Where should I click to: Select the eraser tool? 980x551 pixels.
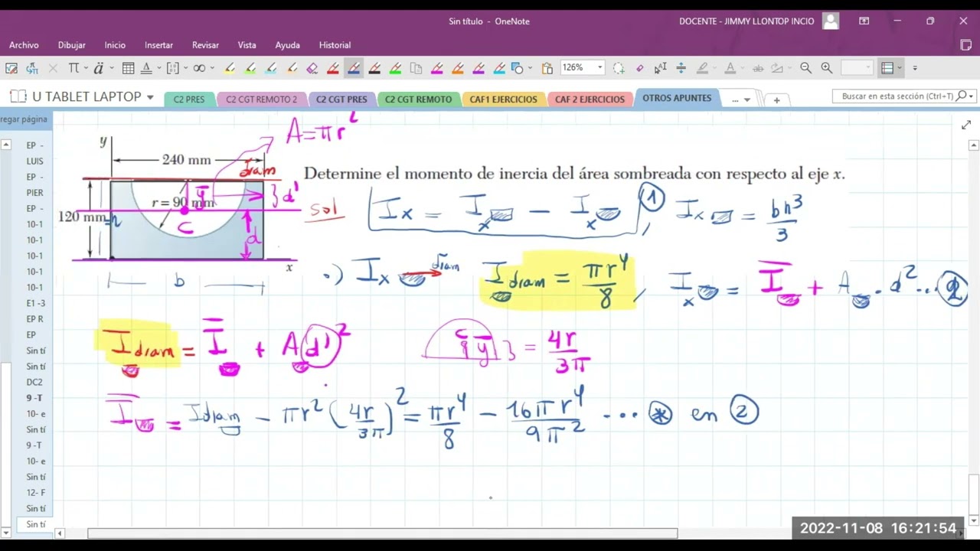[x=312, y=68]
